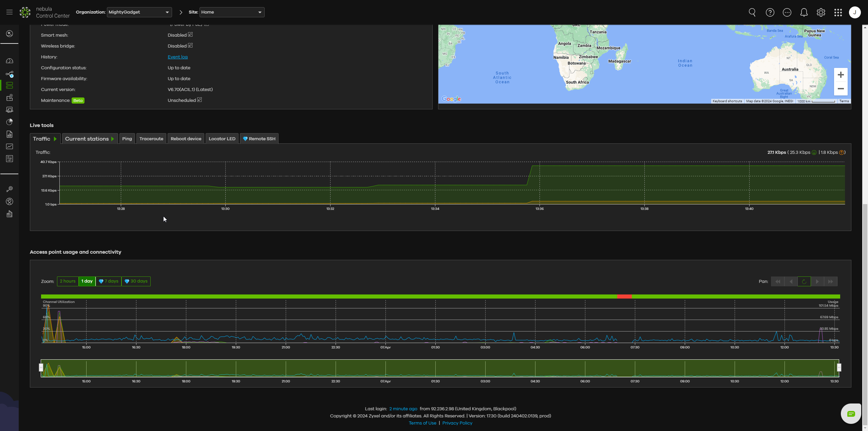
Task: Open the Site Home dropdown
Action: [232, 12]
